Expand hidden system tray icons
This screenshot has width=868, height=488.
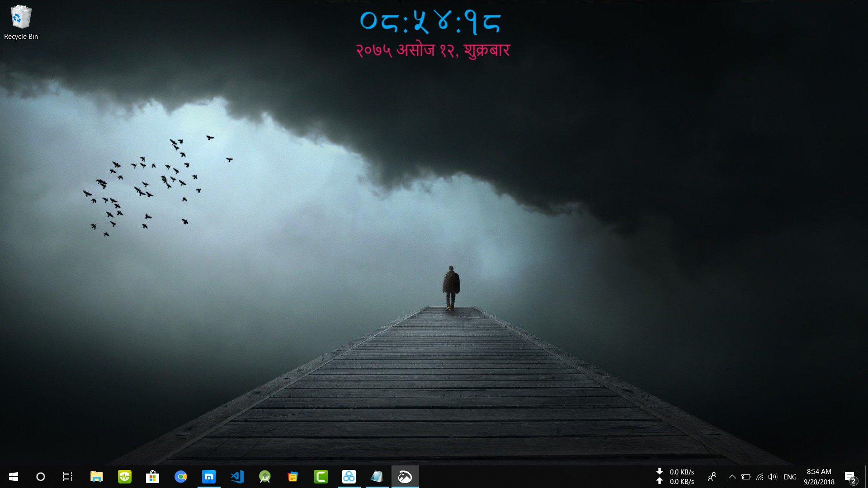(732, 477)
